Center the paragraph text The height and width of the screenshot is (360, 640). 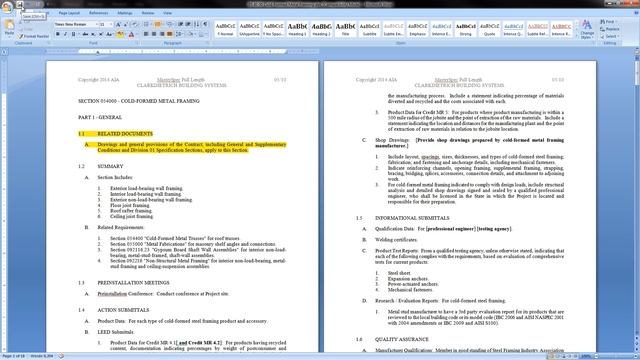154,34
